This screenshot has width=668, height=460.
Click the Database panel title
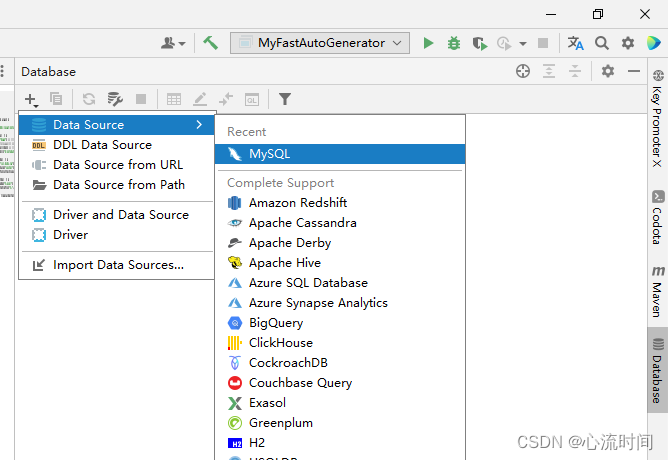point(49,72)
